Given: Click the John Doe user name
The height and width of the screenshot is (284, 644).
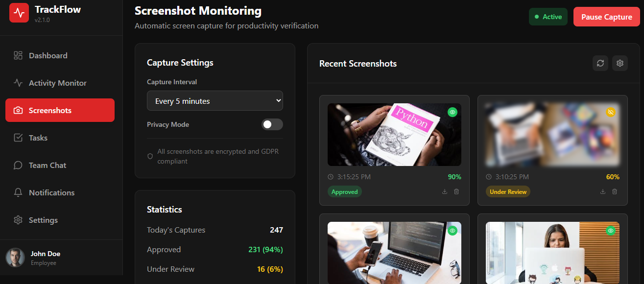Looking at the screenshot, I should (46, 254).
